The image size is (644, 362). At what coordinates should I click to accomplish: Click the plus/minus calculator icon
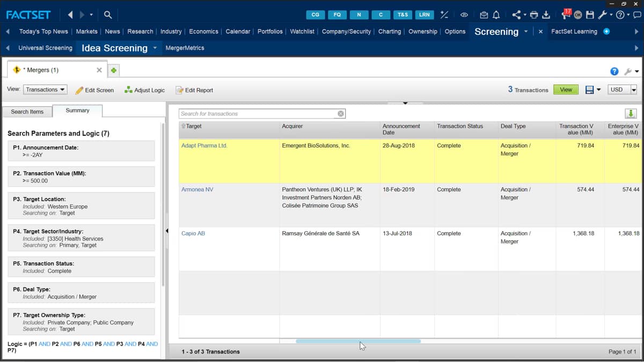[x=444, y=14]
